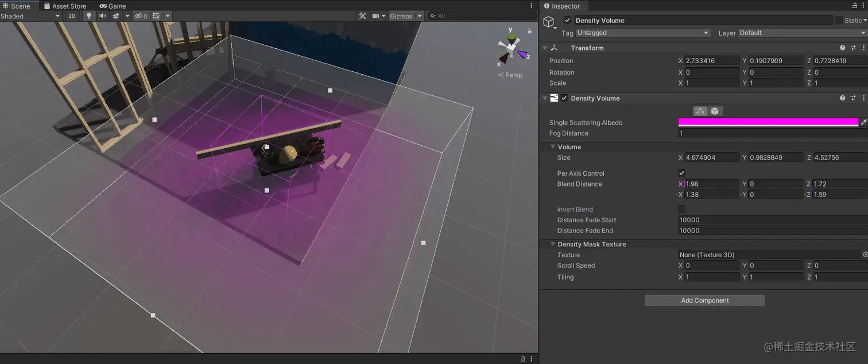Click the Add Component button
This screenshot has height=364, width=868.
click(x=704, y=300)
